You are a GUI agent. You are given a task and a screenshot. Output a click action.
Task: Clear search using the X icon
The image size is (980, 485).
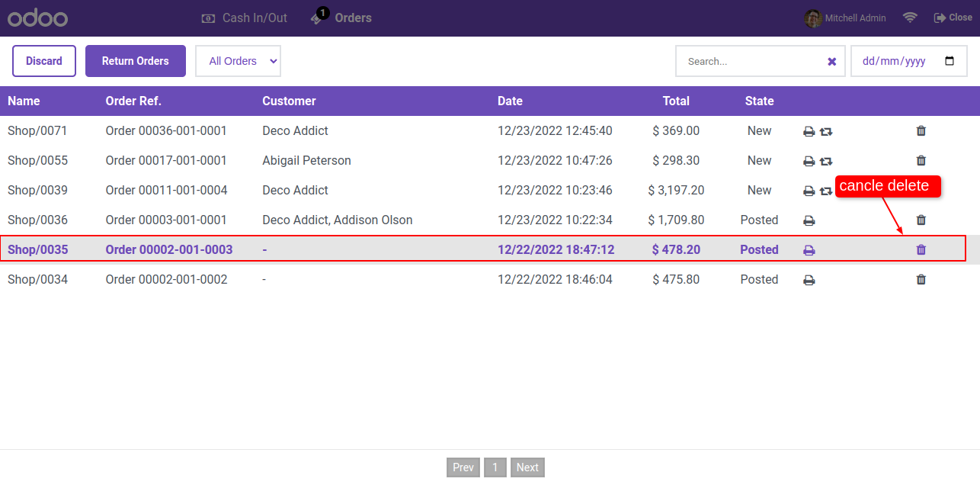click(x=832, y=62)
